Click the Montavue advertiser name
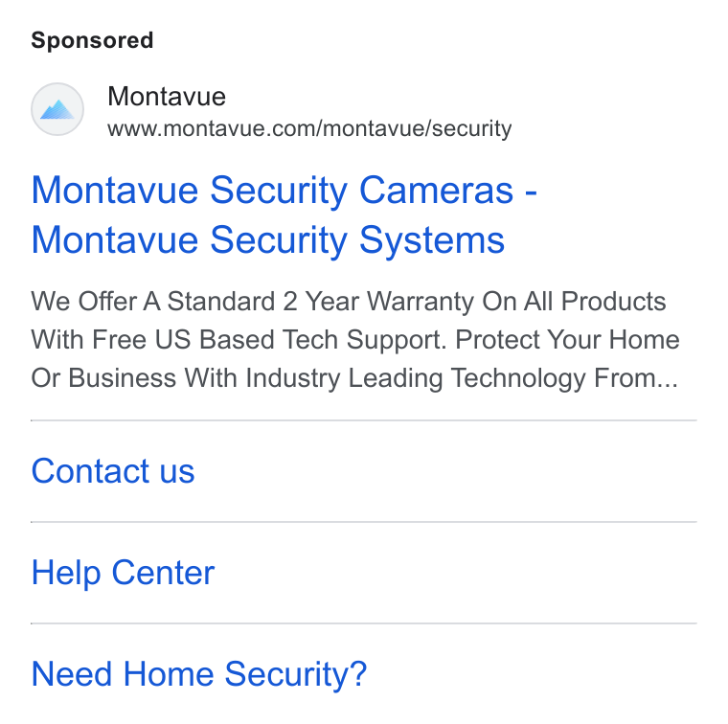 [167, 97]
